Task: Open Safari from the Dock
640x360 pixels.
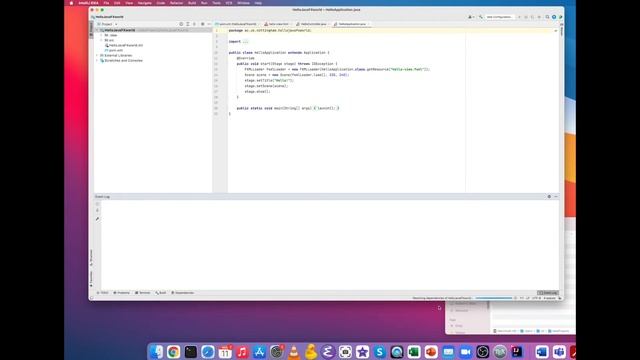Action: pos(207,352)
